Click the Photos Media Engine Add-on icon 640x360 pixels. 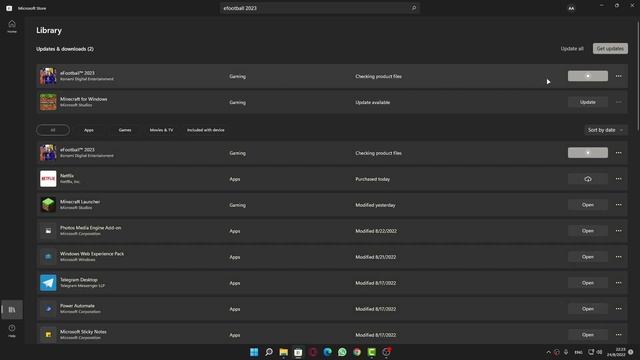48,231
